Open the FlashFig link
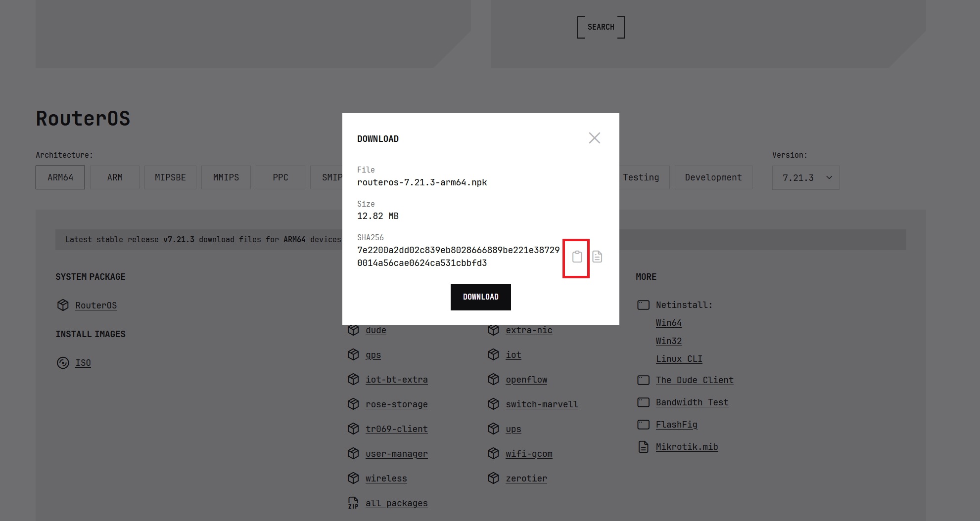980x521 pixels. click(677, 425)
